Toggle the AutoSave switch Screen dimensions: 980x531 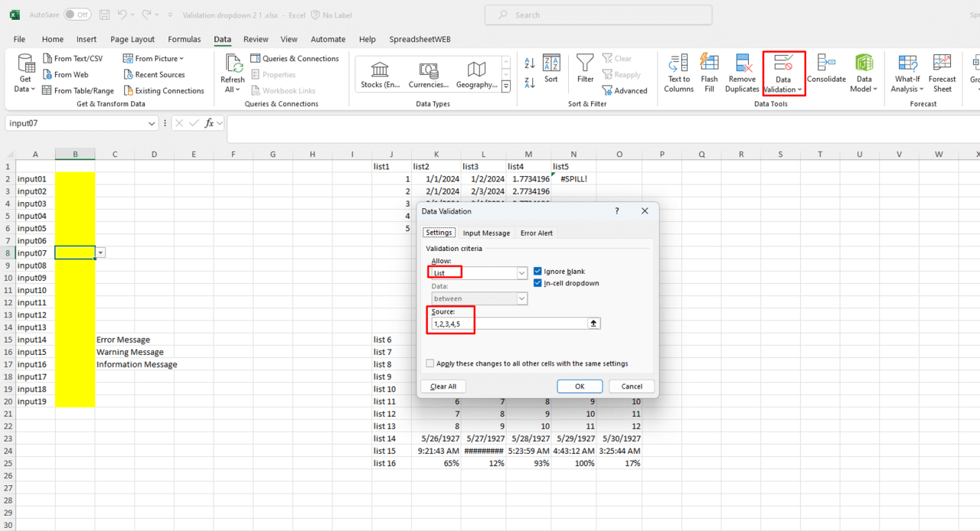tap(77, 15)
